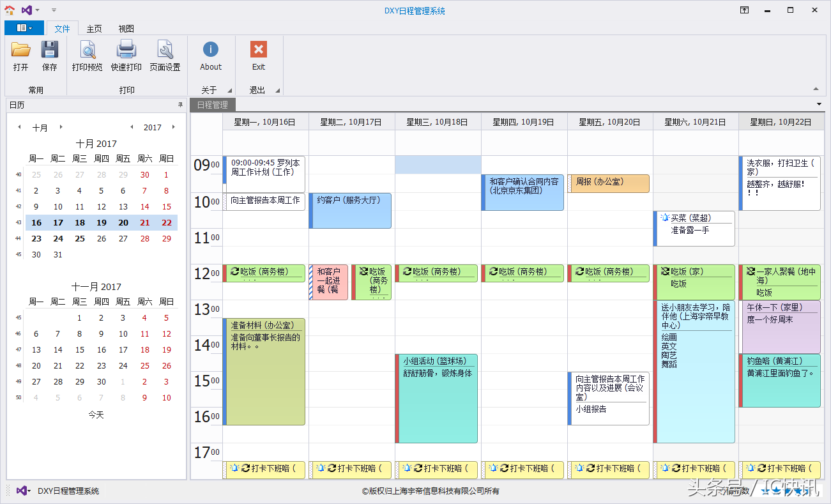Select the 准备材料 (办公室) appointment
Image resolution: width=831 pixels, height=504 pixels.
pyautogui.click(x=264, y=372)
